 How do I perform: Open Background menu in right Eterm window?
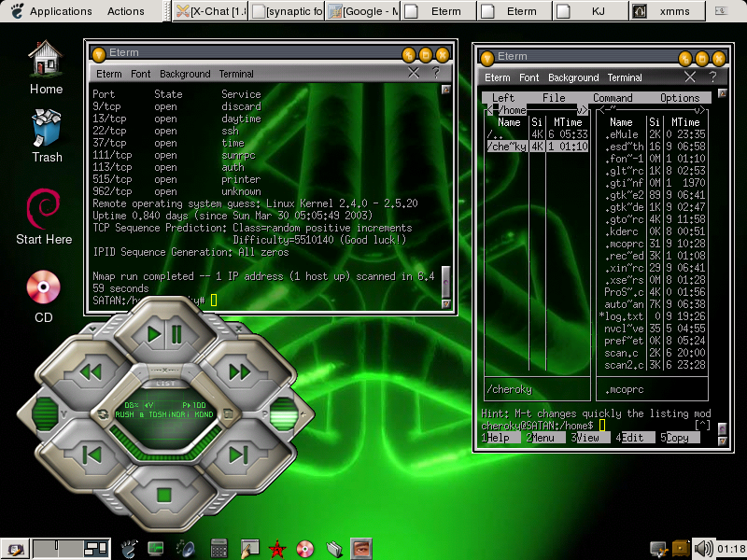point(573,77)
